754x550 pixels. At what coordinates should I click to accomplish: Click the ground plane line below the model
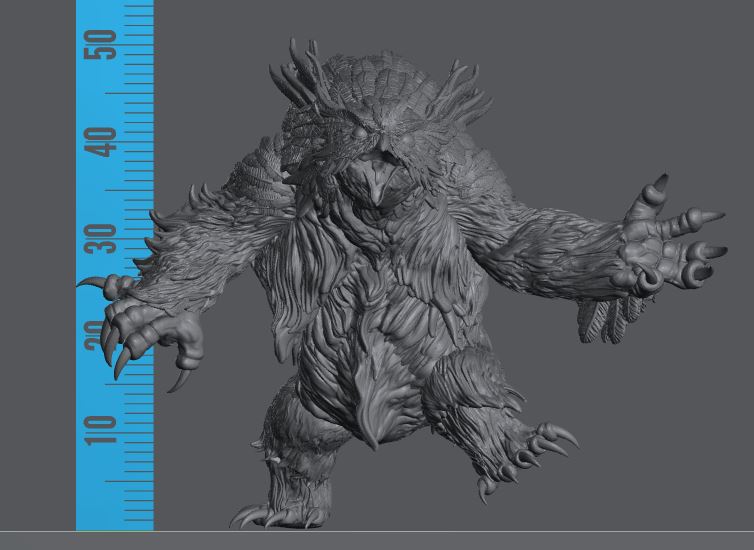450,532
